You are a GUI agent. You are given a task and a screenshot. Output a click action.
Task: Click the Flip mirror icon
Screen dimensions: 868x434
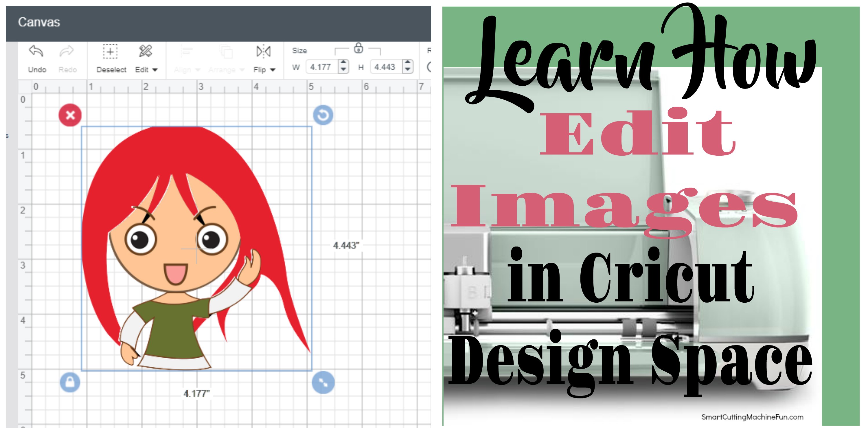click(264, 52)
